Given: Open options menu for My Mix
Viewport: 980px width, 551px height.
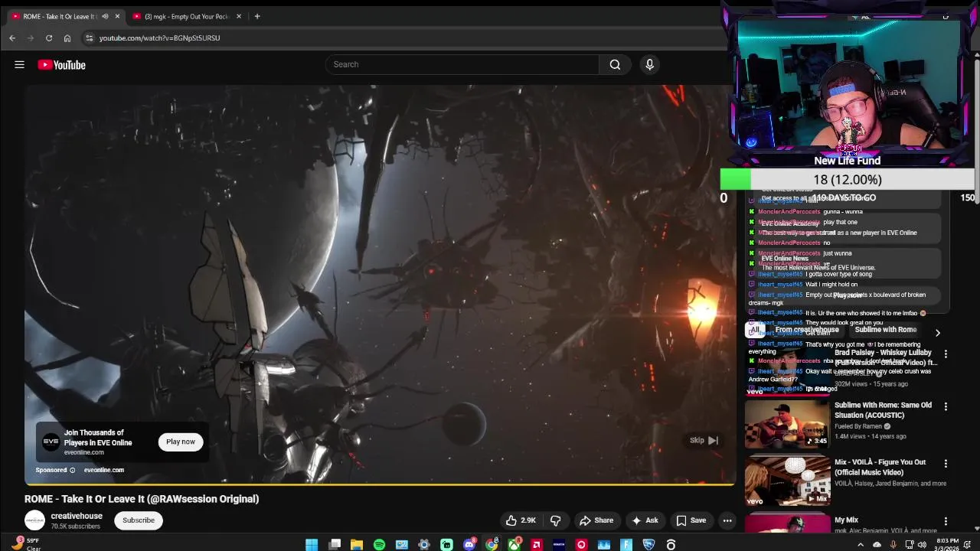Looking at the screenshot, I should [x=946, y=521].
